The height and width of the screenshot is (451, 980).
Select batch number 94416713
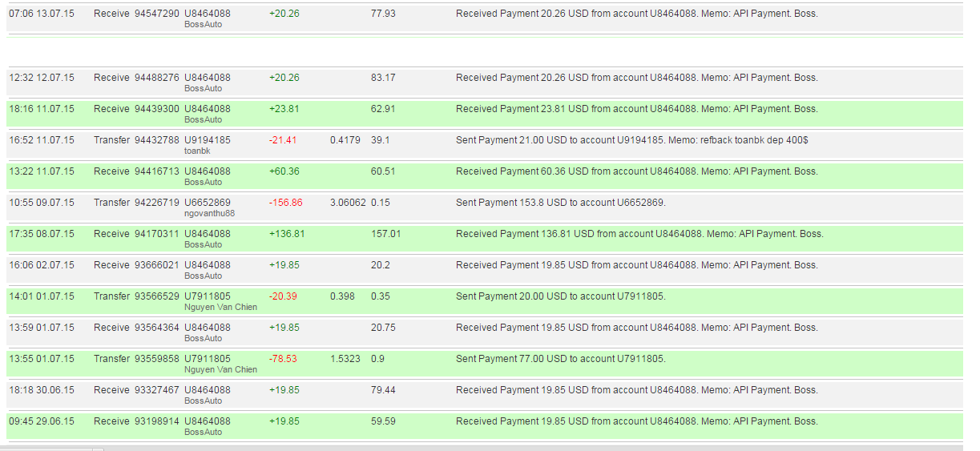(157, 171)
